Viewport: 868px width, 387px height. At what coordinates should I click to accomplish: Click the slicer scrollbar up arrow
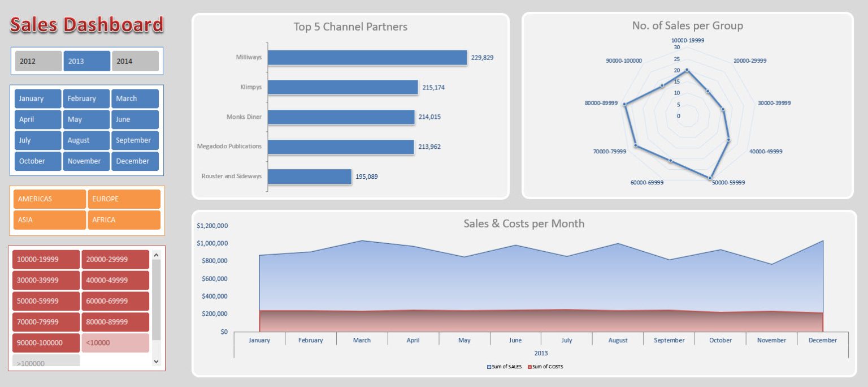(157, 255)
